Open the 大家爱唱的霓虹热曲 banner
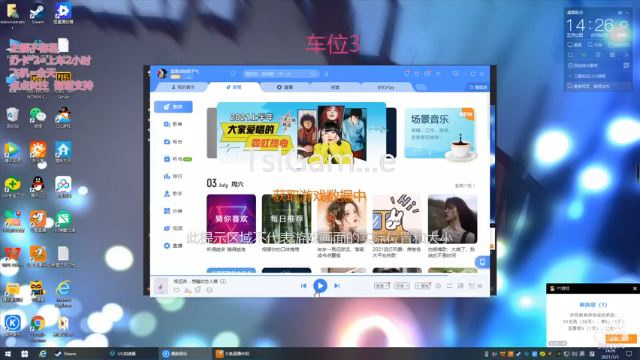 pos(301,132)
